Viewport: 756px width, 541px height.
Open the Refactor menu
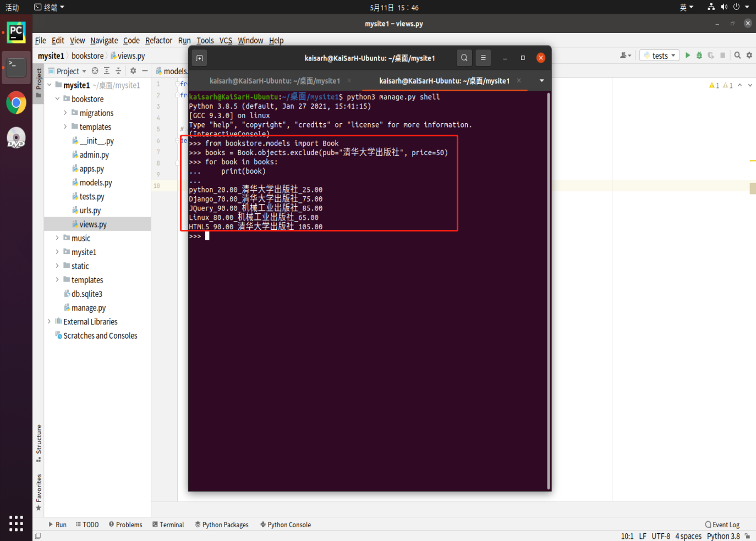coord(158,41)
